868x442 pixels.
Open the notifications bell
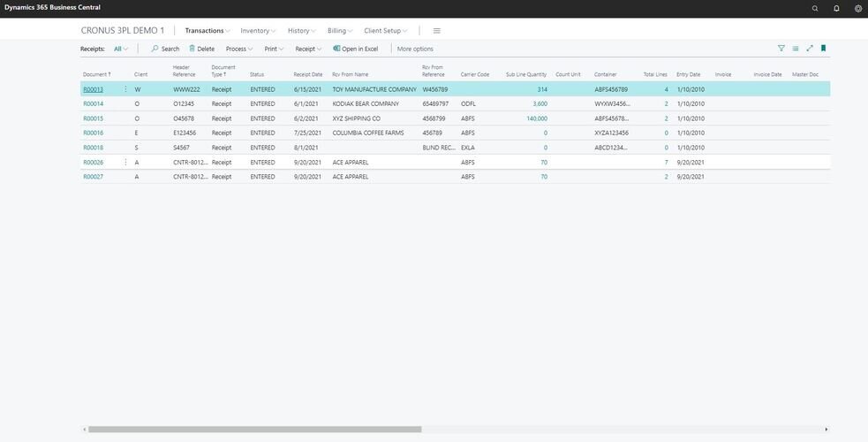(837, 8)
